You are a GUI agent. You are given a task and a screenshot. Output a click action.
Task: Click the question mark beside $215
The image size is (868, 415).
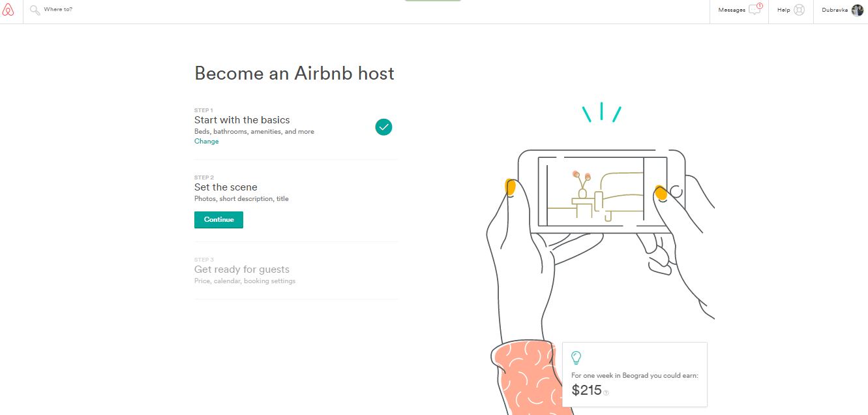(x=606, y=393)
